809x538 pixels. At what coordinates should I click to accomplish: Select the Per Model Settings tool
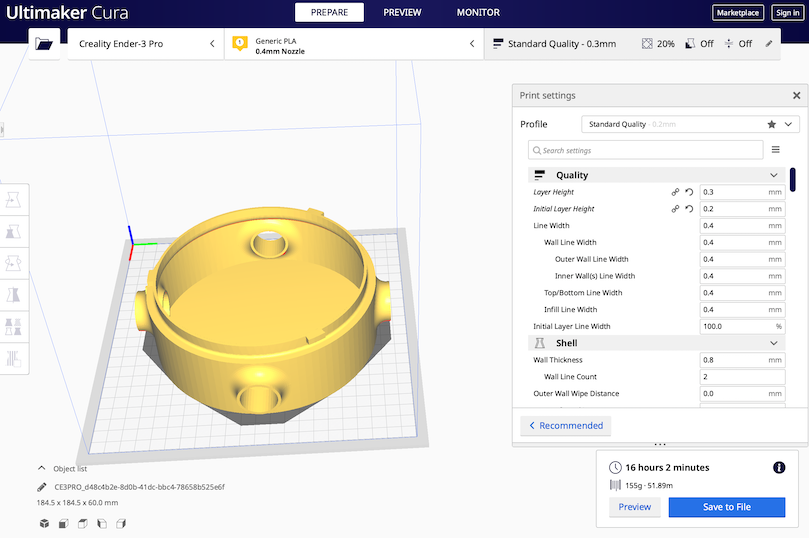click(13, 327)
